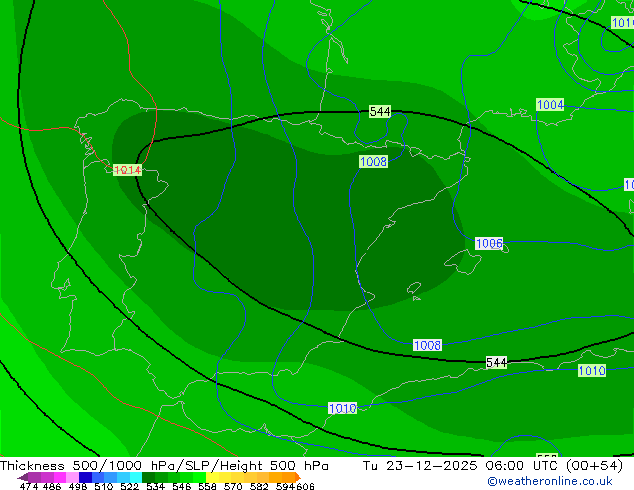This screenshot has height=490, width=634.
Task: Open the weatheronline.co.uk link
Action: (549, 481)
